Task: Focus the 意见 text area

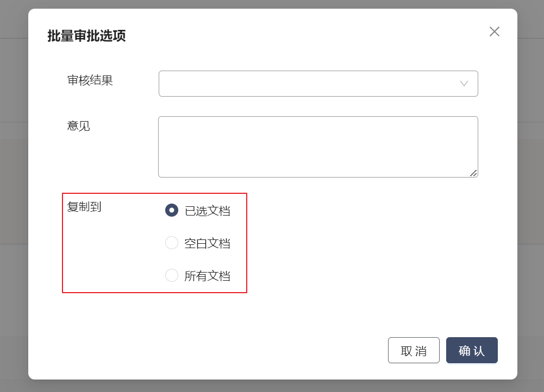Action: click(318, 147)
